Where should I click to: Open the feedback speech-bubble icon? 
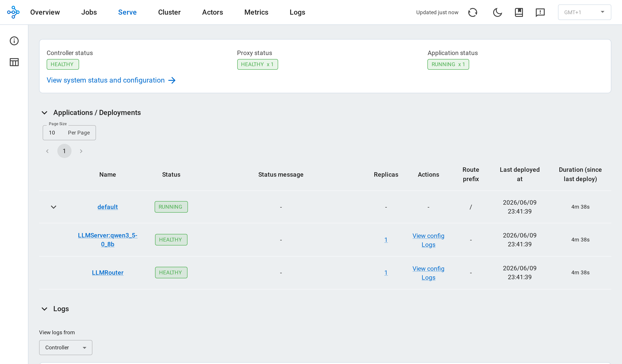[x=540, y=12]
